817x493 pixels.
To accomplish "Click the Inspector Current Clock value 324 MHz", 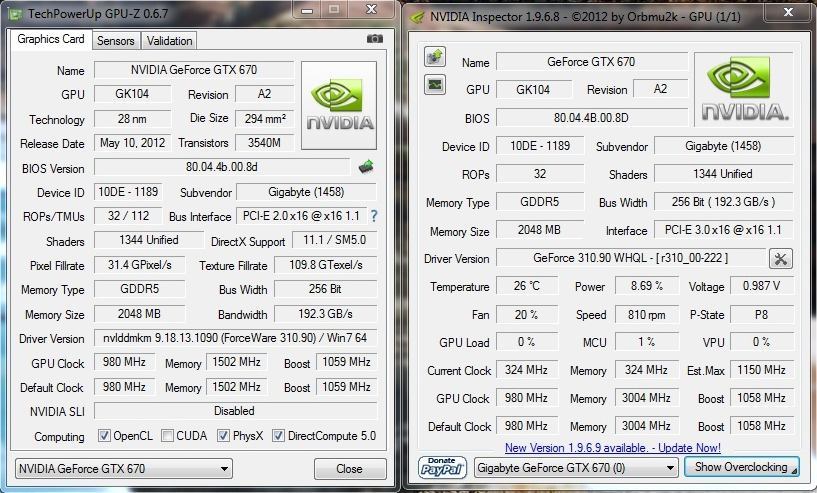I will click(x=527, y=370).
